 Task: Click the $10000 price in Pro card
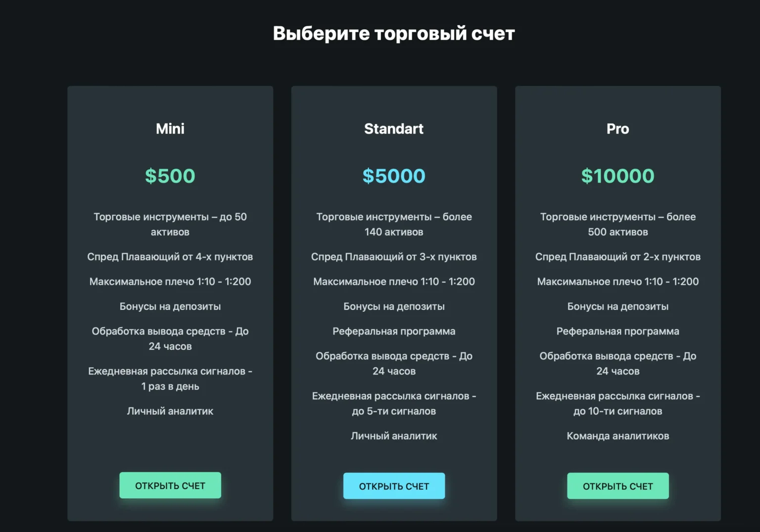point(617,176)
